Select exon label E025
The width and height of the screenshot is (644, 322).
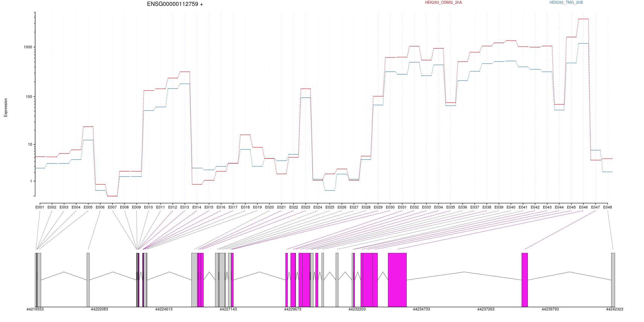coord(330,207)
